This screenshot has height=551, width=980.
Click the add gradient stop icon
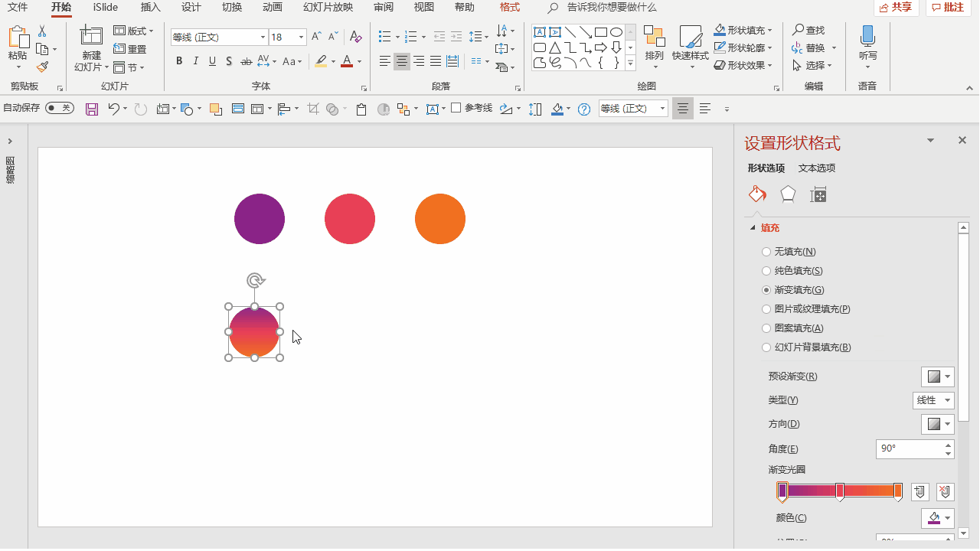click(x=921, y=491)
